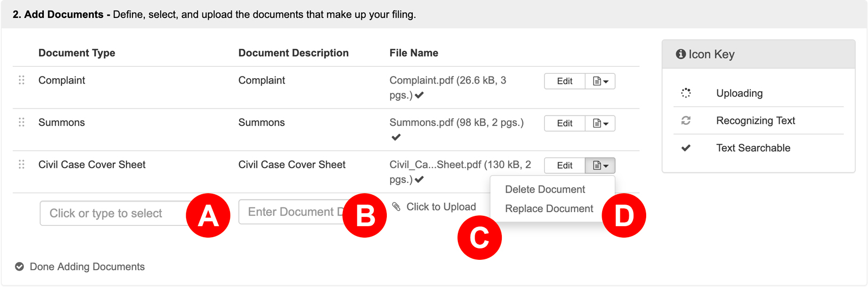The height and width of the screenshot is (287, 868).
Task: Click the Document Description column header
Action: (293, 53)
